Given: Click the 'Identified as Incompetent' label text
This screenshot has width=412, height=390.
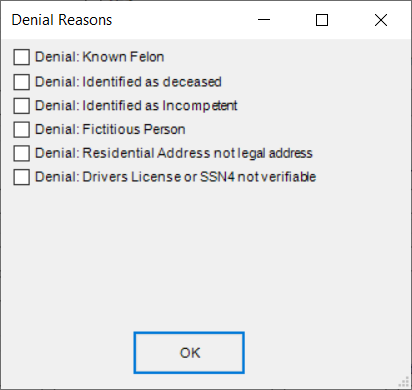Looking at the screenshot, I should pos(160,106).
